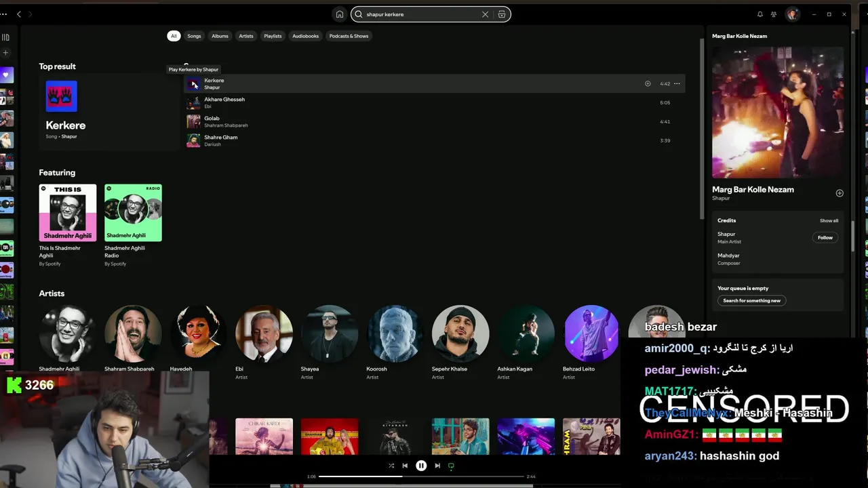Select the Playlists filter chip
Viewport: 868px width, 488px height.
pyautogui.click(x=273, y=36)
